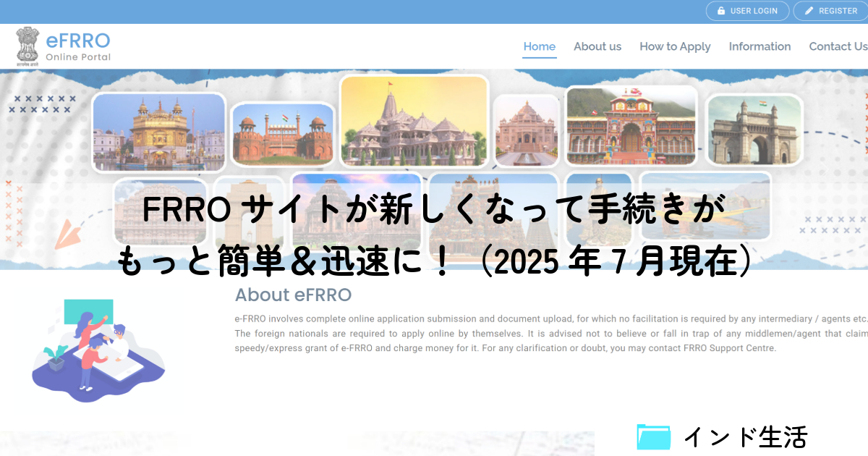
Task: Select the lock icon in USER LOGIN
Action: tap(720, 11)
